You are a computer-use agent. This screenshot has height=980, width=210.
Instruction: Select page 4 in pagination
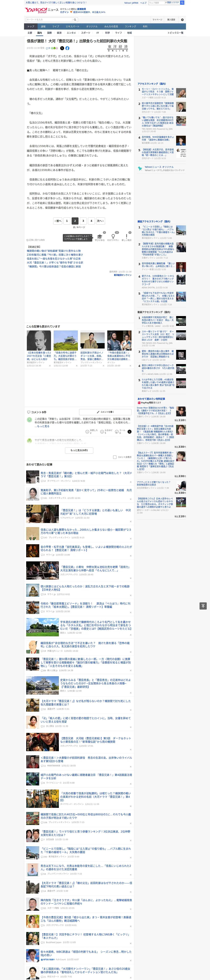point(91,221)
